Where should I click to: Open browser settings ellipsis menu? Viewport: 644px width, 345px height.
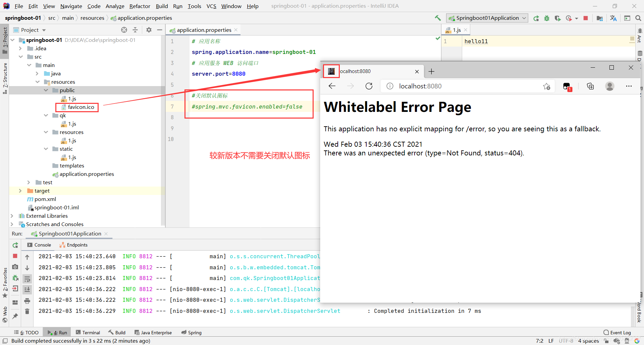pos(629,86)
